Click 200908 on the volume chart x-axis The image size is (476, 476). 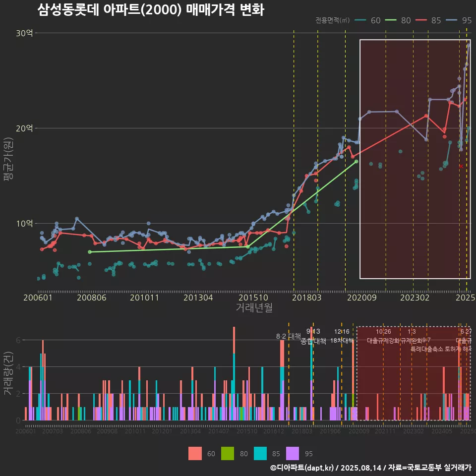tap(107, 431)
